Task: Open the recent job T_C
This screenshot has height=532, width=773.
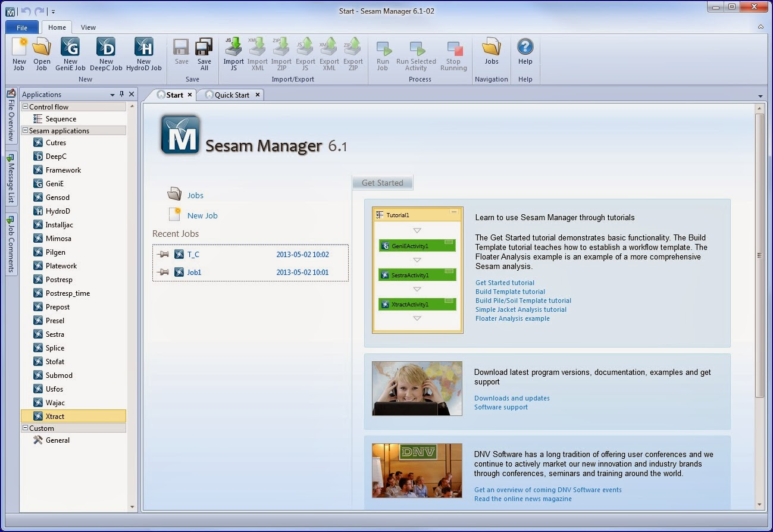Action: point(193,255)
